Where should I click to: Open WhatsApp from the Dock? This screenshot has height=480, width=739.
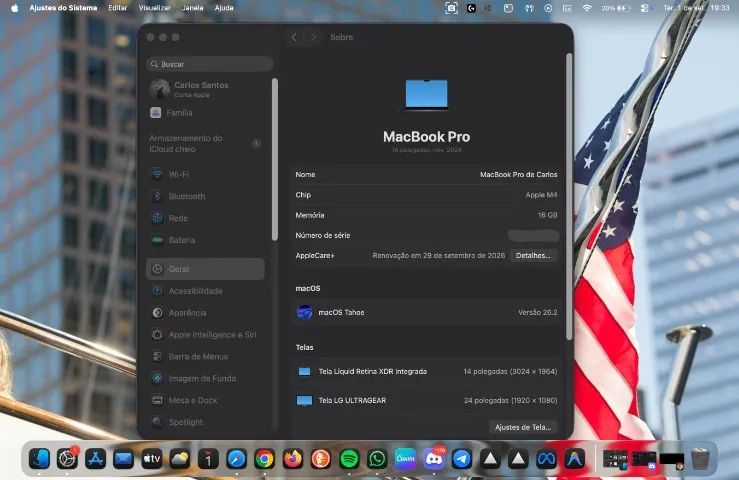click(x=377, y=459)
